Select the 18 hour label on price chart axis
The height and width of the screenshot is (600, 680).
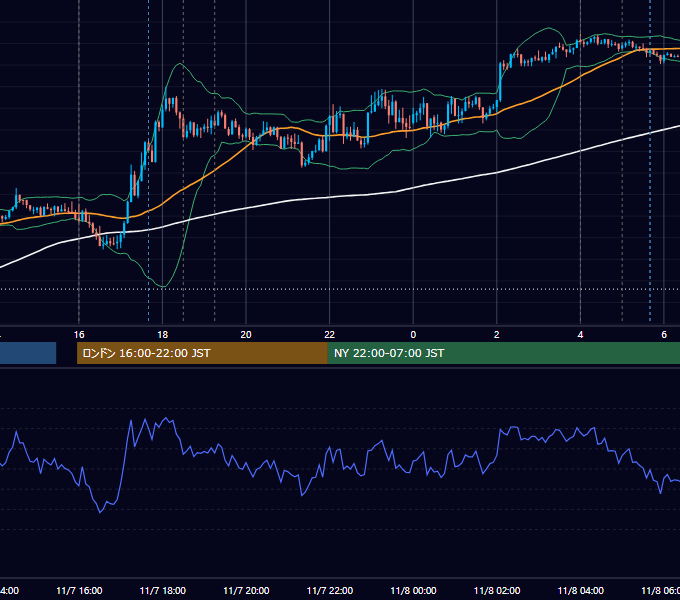click(163, 335)
